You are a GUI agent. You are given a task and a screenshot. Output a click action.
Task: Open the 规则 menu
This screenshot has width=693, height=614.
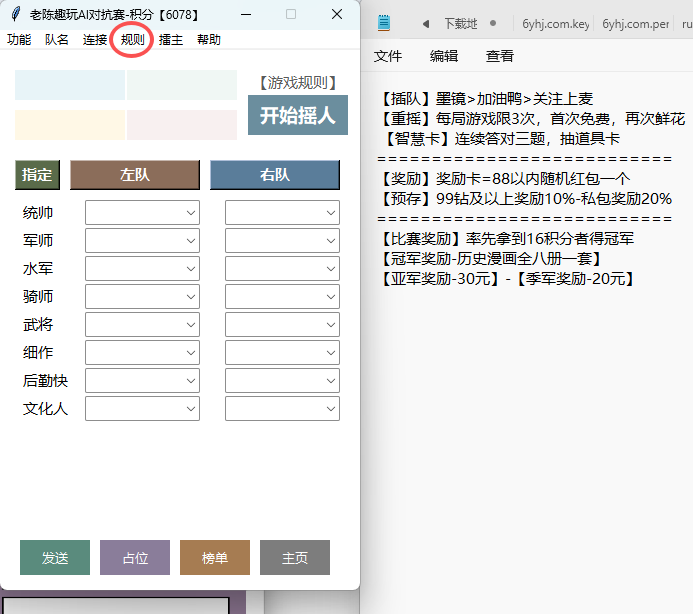132,40
